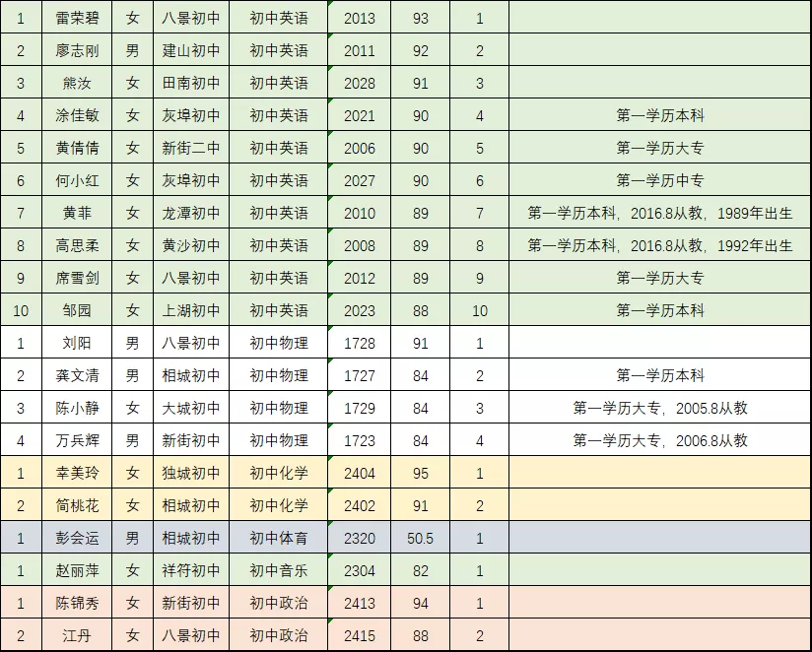Select the name 陈锦秀
Screen dimensions: 812x652
click(x=77, y=603)
